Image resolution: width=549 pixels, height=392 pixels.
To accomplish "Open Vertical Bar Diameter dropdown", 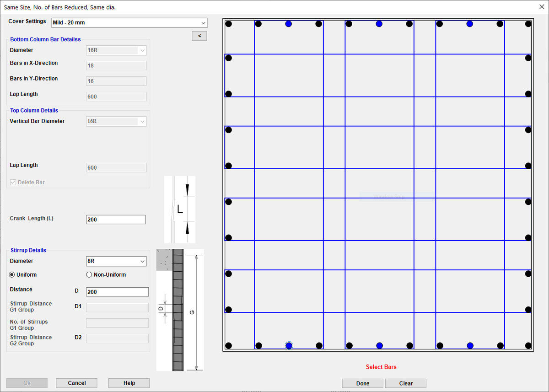I will [x=116, y=122].
